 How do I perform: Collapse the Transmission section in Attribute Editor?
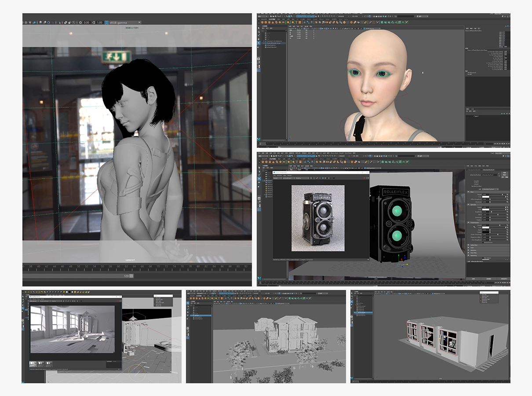coord(469,223)
